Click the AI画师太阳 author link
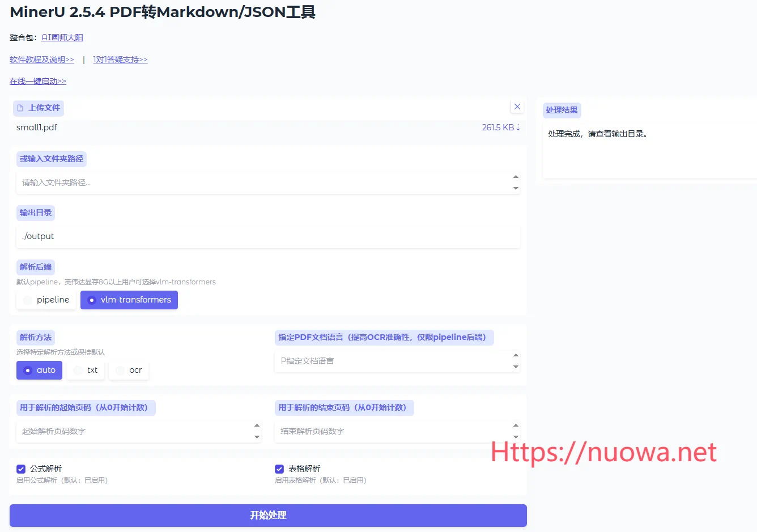Screen dimensions: 757x532 [x=62, y=37]
